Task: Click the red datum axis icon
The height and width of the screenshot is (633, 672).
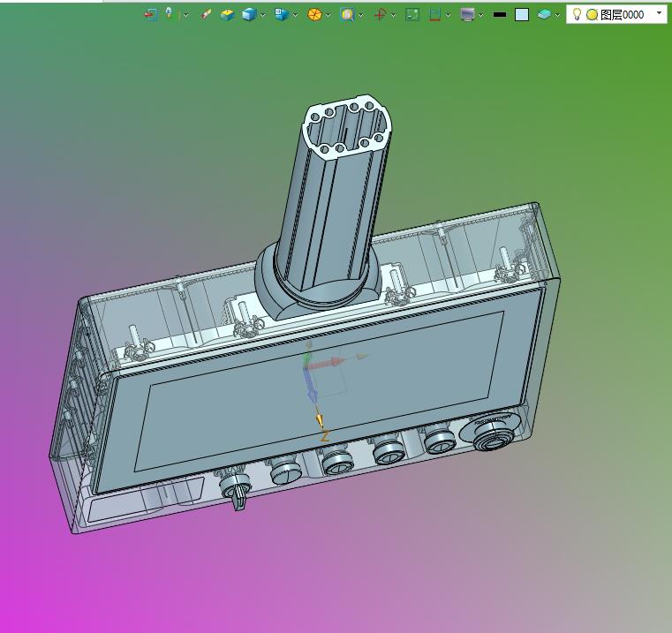Action: point(380,15)
